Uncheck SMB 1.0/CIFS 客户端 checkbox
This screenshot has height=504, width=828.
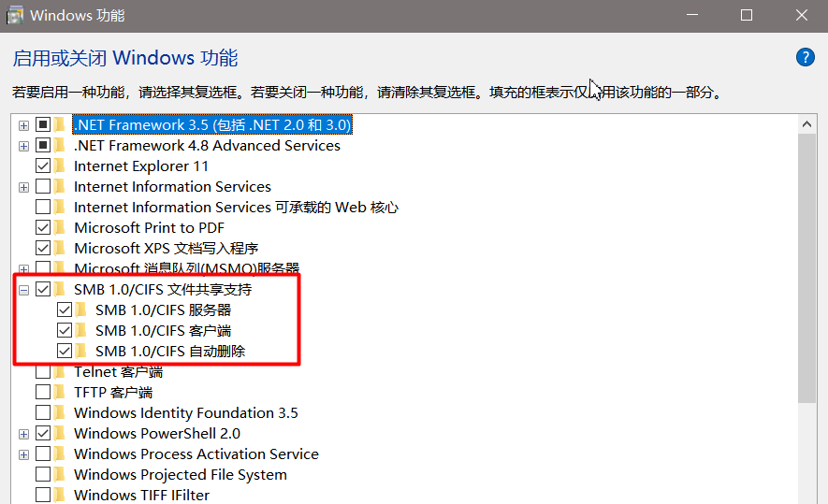pyautogui.click(x=65, y=331)
